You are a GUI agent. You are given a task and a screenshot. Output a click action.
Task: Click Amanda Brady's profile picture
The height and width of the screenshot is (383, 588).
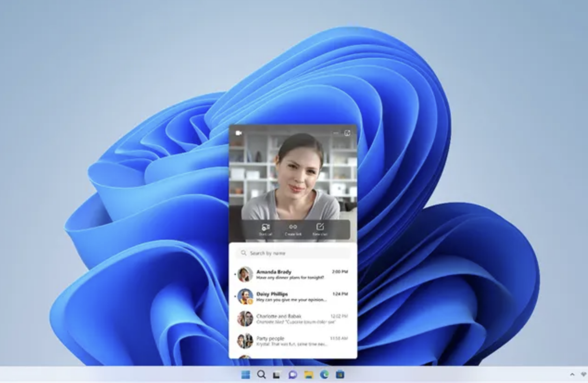coord(244,274)
